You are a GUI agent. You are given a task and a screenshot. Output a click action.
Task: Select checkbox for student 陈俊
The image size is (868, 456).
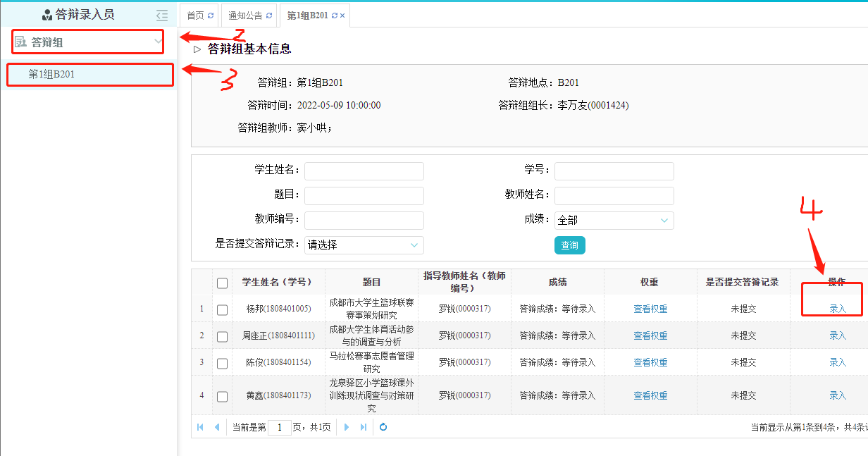pos(223,363)
